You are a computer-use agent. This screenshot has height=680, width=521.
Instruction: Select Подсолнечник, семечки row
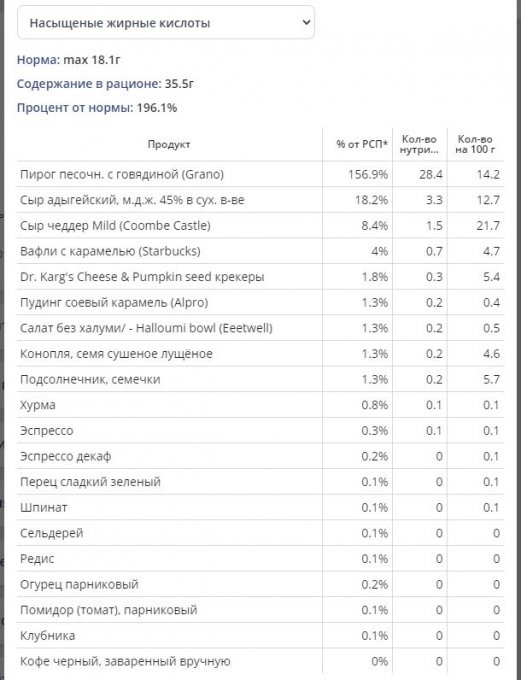coord(260,379)
